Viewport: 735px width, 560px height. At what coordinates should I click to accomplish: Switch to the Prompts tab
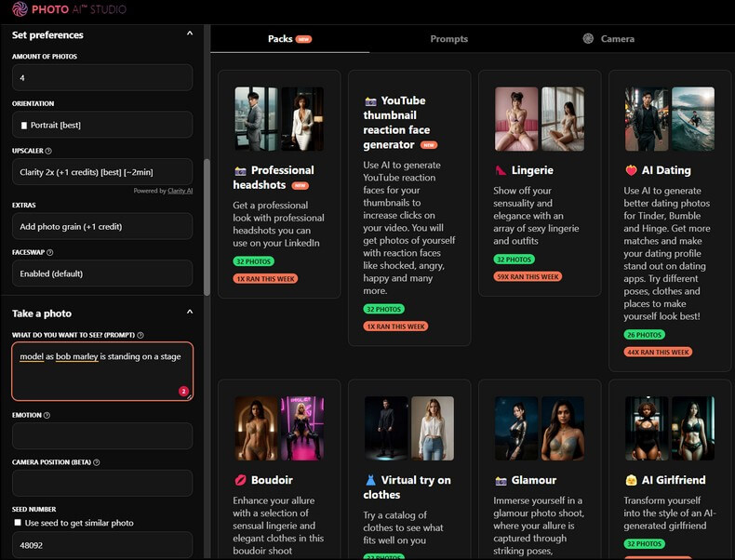[x=449, y=39]
